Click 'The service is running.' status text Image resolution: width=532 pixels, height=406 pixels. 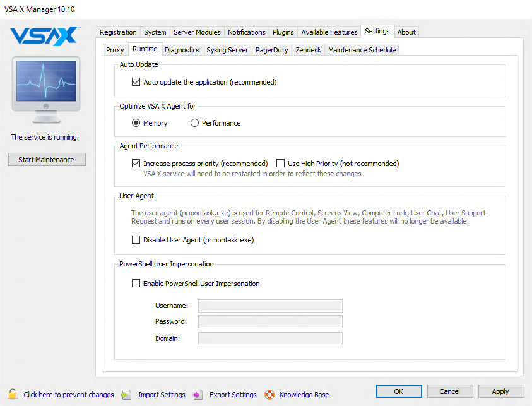click(x=45, y=137)
